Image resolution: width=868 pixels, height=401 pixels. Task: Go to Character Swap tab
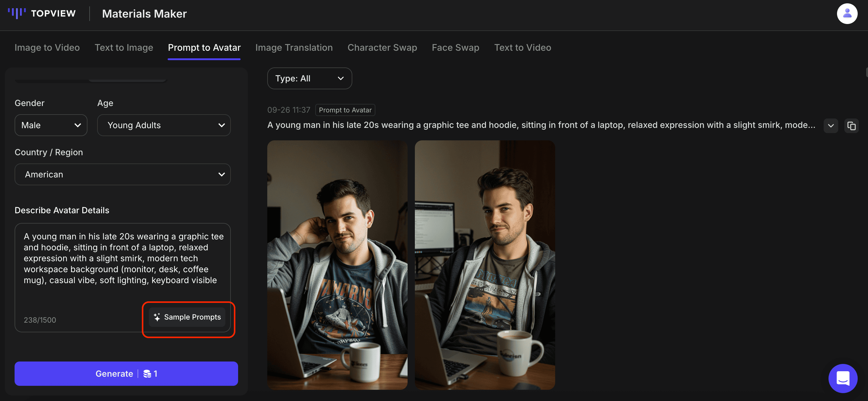tap(382, 47)
